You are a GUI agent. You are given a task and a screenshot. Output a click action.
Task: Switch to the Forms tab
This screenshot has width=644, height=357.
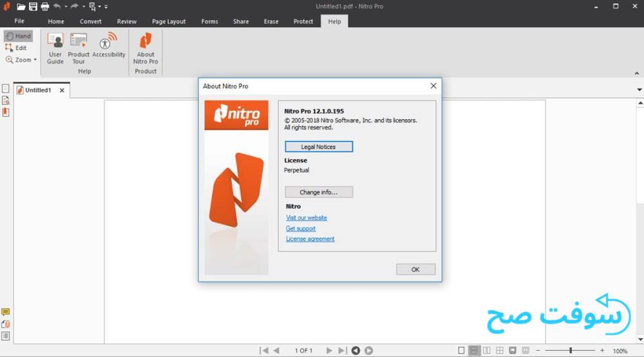pyautogui.click(x=209, y=21)
